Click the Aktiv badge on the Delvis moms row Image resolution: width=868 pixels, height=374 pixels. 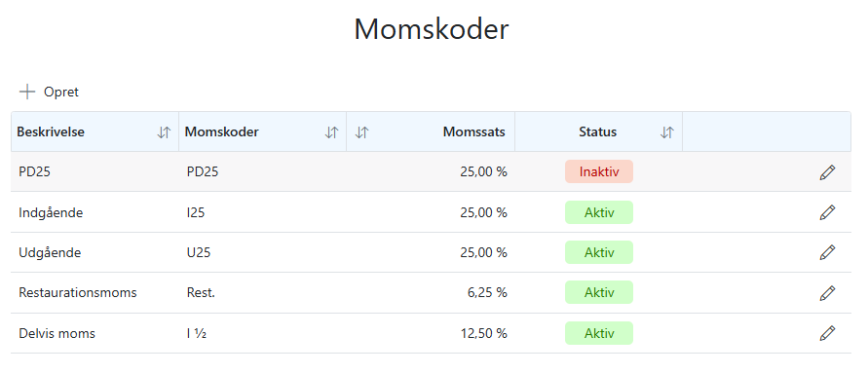(599, 333)
